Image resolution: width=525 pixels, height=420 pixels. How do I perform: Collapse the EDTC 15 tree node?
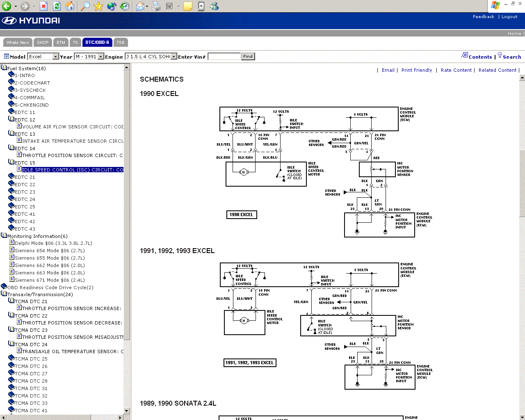coord(11,162)
